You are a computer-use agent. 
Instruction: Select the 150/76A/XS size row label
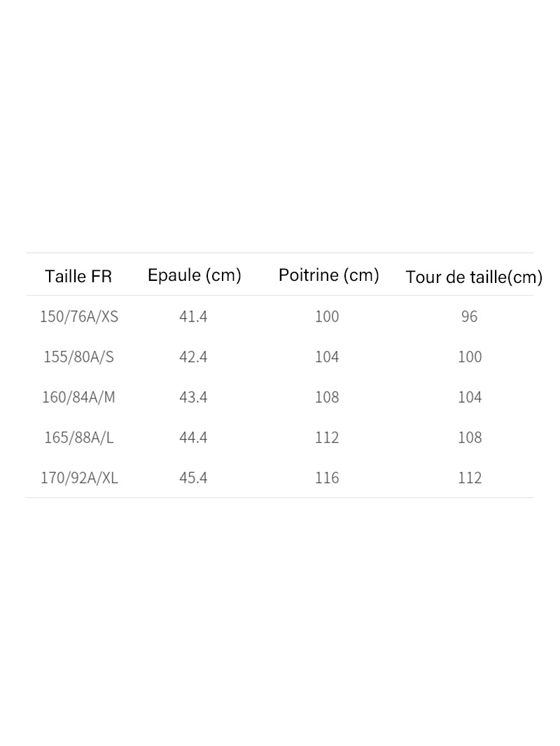click(x=79, y=317)
